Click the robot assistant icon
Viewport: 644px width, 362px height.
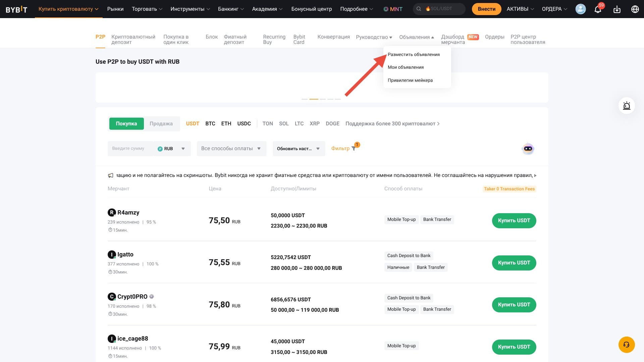point(528,148)
